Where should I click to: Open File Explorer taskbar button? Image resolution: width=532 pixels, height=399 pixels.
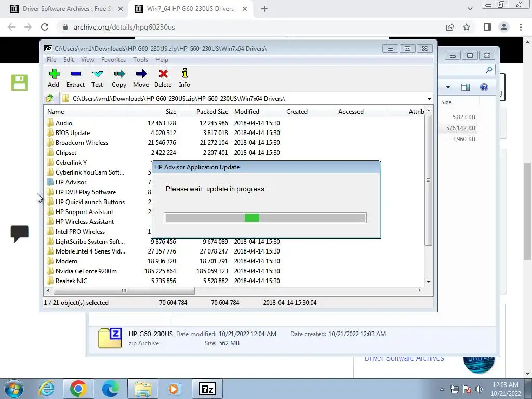(x=143, y=389)
